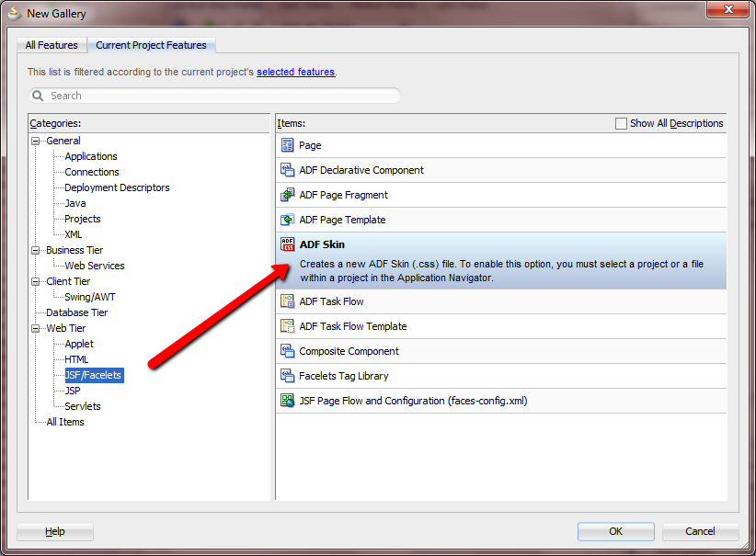
Task: Switch to the All Features tab
Action: (x=52, y=45)
